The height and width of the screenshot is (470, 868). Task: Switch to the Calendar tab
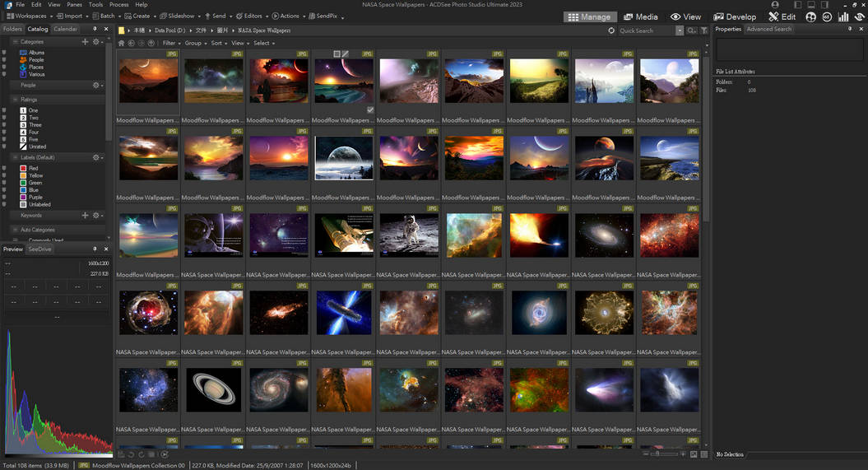tap(65, 30)
